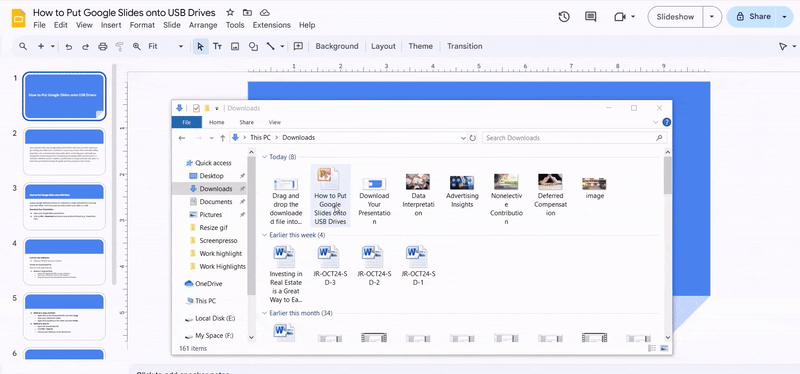Go back in the Downloads window
Viewport: 800px width, 374px height.
click(x=182, y=138)
